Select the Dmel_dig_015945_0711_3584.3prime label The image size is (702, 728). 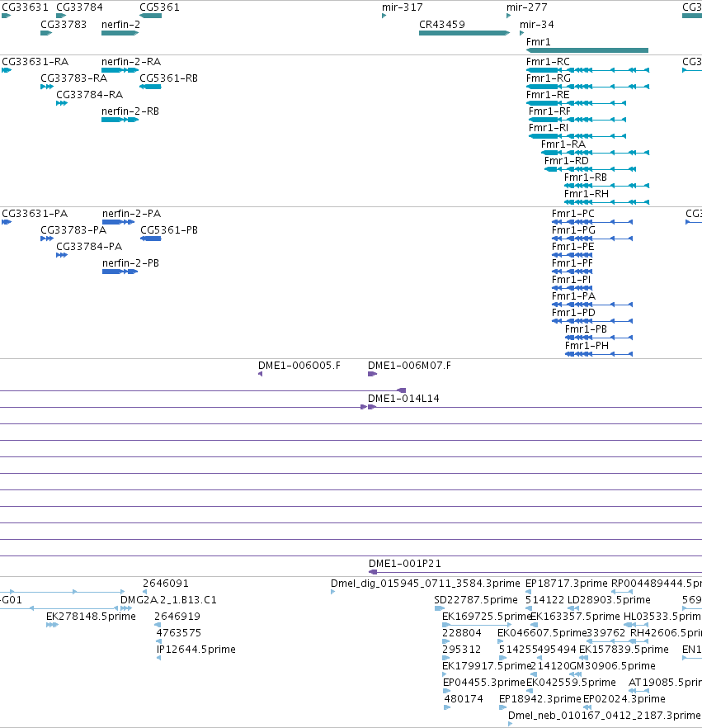(426, 583)
